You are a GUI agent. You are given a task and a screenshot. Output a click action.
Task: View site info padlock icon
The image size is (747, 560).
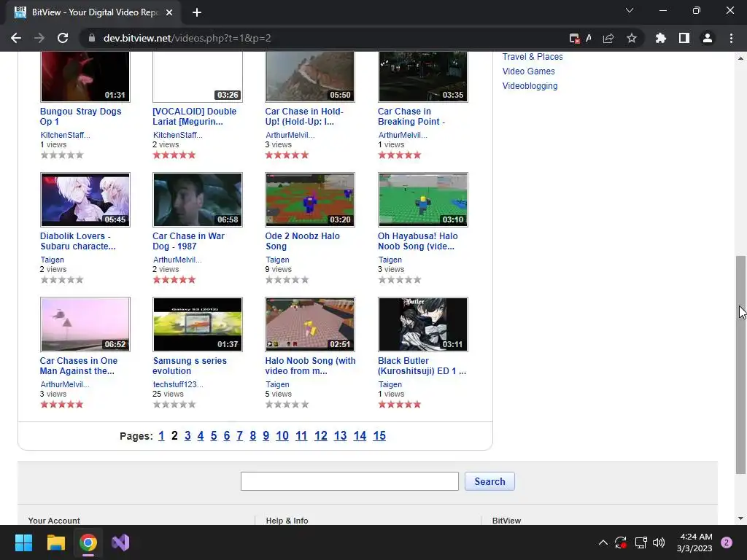(92, 38)
